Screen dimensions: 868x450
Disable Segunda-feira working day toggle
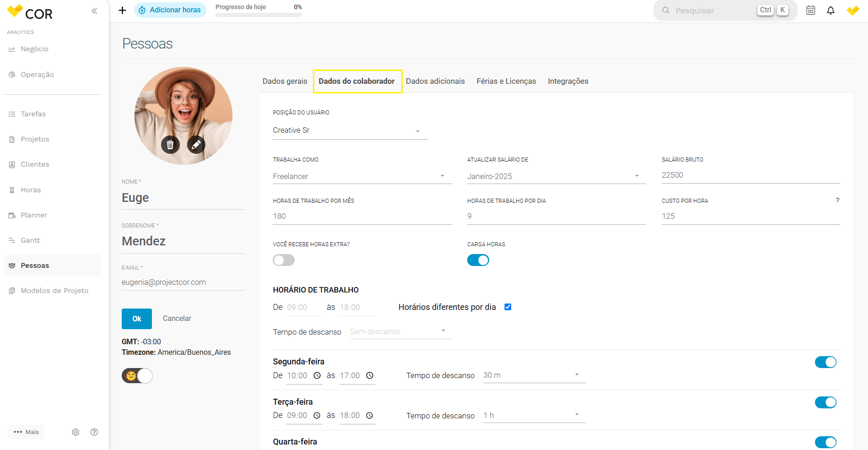[x=825, y=362]
